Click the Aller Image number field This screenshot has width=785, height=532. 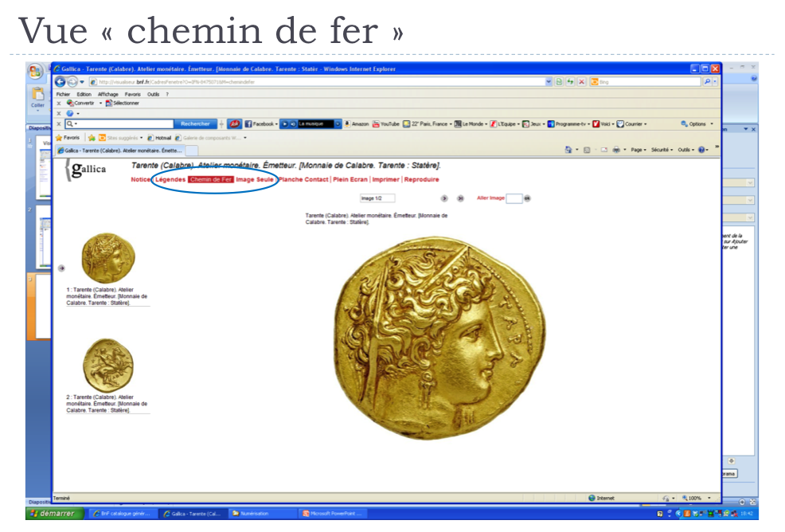(x=514, y=198)
